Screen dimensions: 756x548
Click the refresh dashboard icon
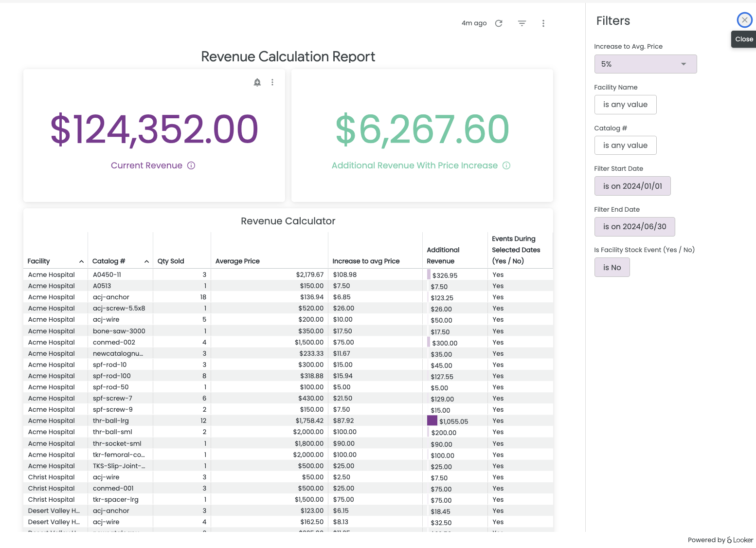(499, 23)
